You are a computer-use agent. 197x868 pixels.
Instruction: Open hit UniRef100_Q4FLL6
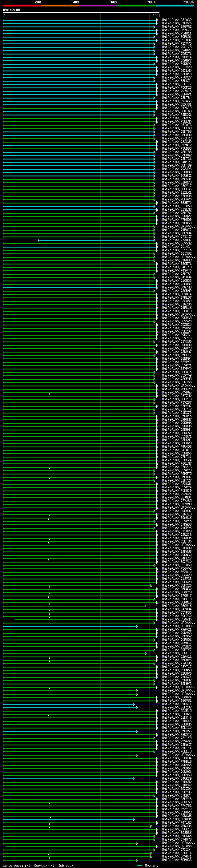[x=177, y=308]
